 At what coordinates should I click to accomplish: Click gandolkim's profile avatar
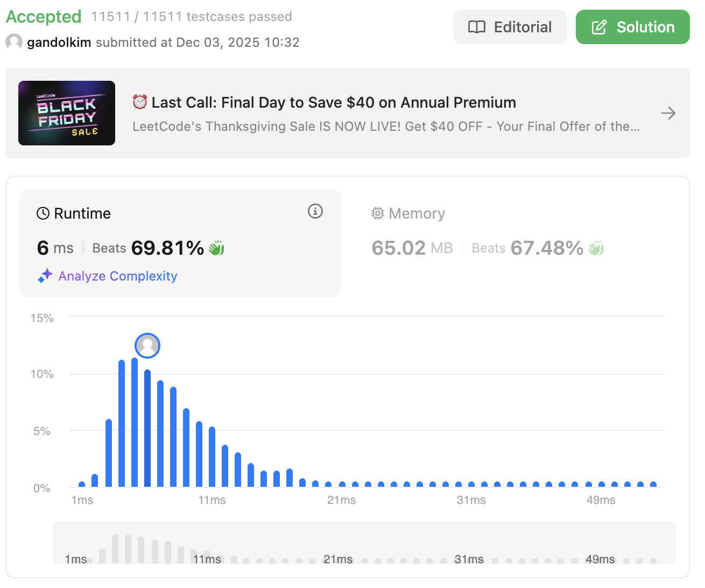click(14, 42)
